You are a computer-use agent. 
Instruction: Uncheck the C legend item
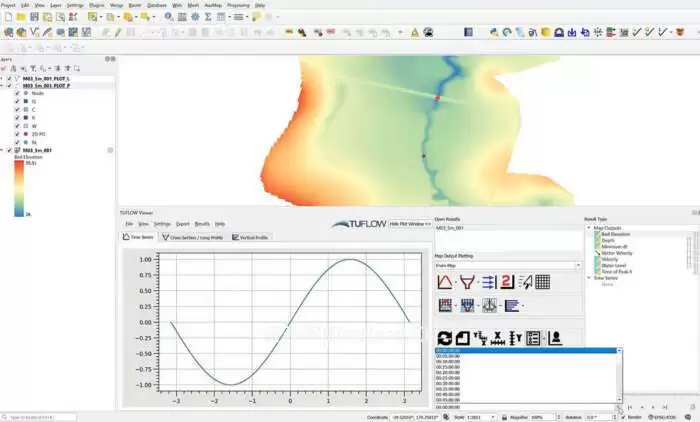[17, 110]
